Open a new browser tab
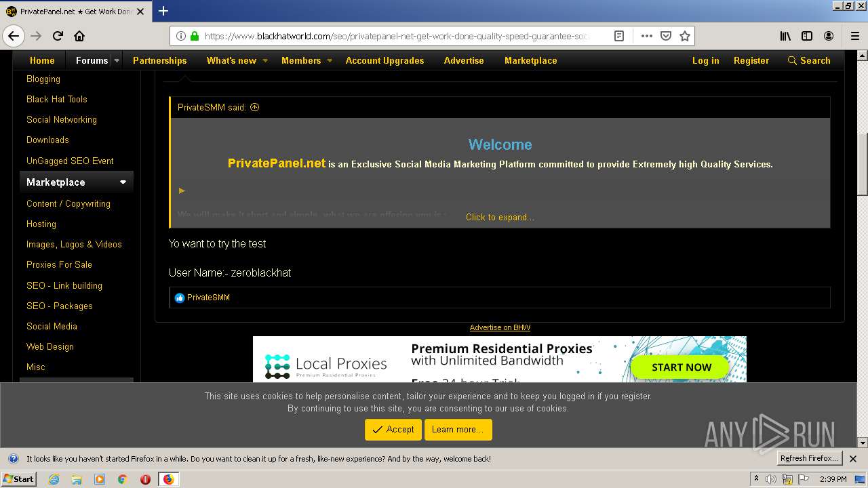868x488 pixels. click(x=163, y=11)
